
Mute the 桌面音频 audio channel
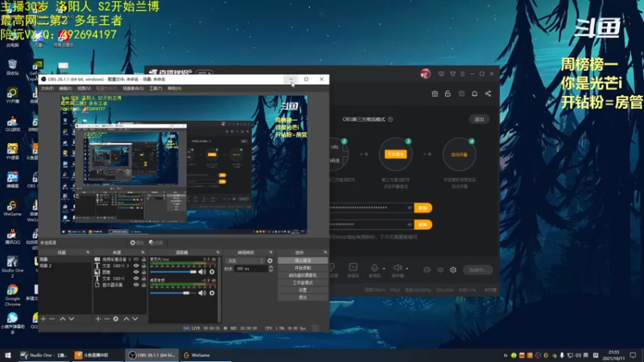202,293
